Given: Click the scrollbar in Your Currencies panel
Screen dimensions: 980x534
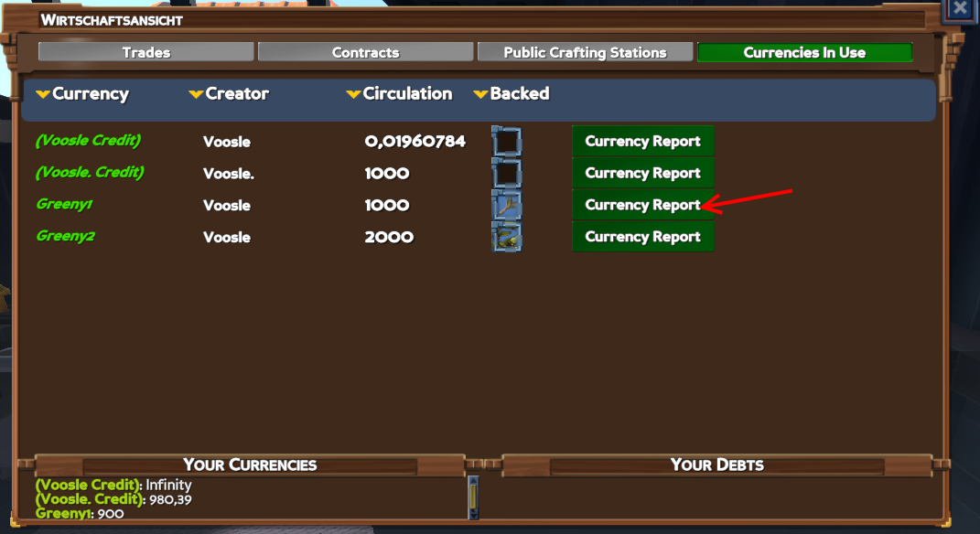Looking at the screenshot, I should [473, 497].
